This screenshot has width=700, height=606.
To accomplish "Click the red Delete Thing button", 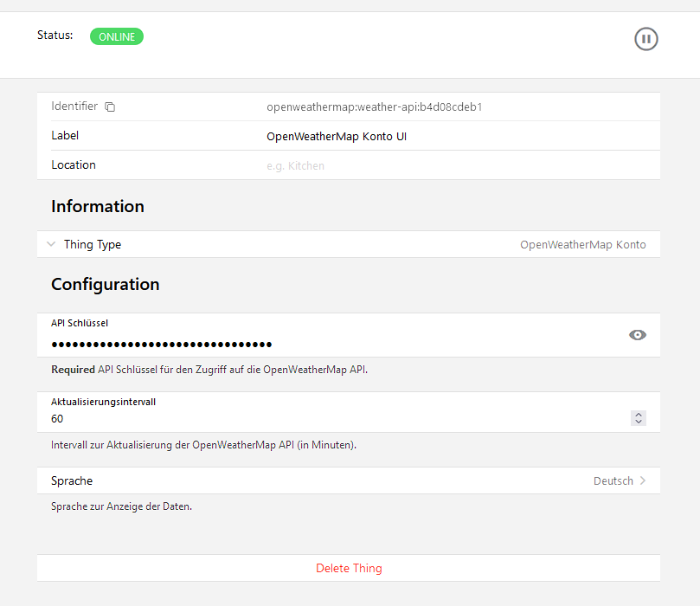I will [349, 568].
